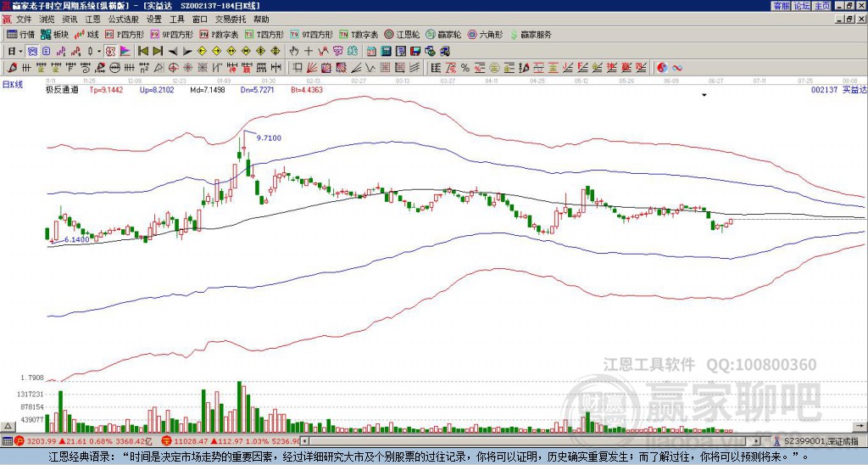Click the 9.7100 high price label
868x465 pixels.
pos(269,138)
